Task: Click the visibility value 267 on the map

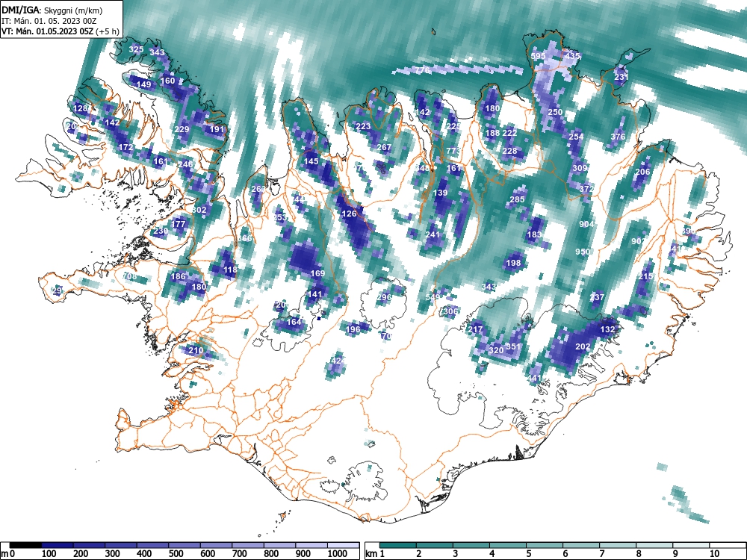Action: [385, 147]
